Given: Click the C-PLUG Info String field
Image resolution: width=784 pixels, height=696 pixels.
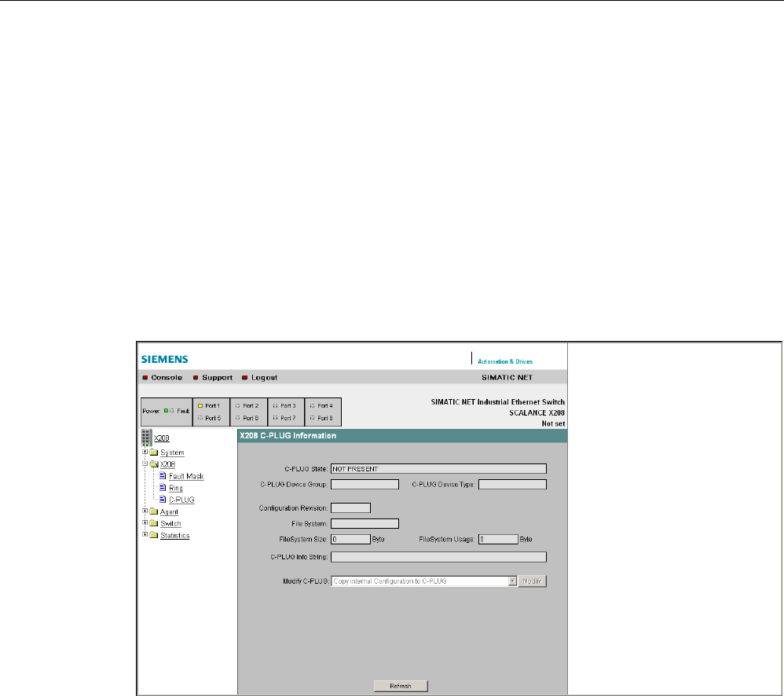Looking at the screenshot, I should [x=438, y=557].
